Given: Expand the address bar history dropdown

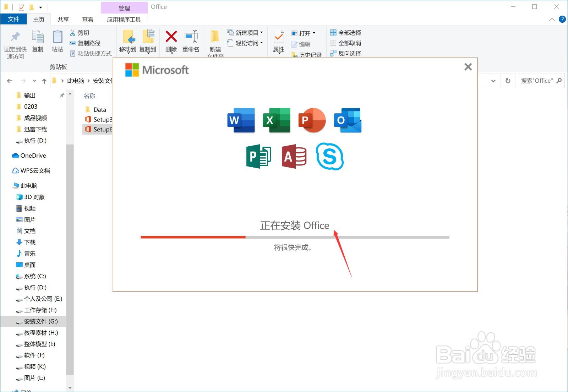Looking at the screenshot, I should pyautogui.click(x=493, y=81).
